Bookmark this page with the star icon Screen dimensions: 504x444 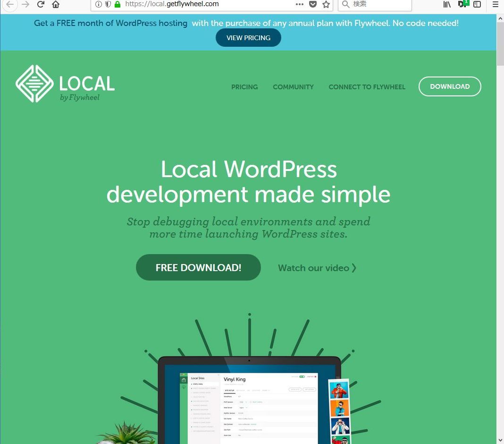[326, 4]
